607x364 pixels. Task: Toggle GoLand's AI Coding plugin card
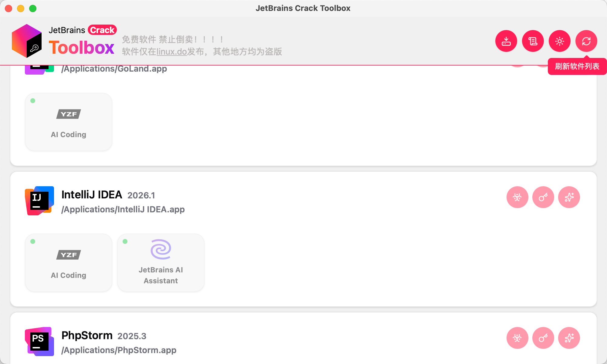[x=69, y=122]
